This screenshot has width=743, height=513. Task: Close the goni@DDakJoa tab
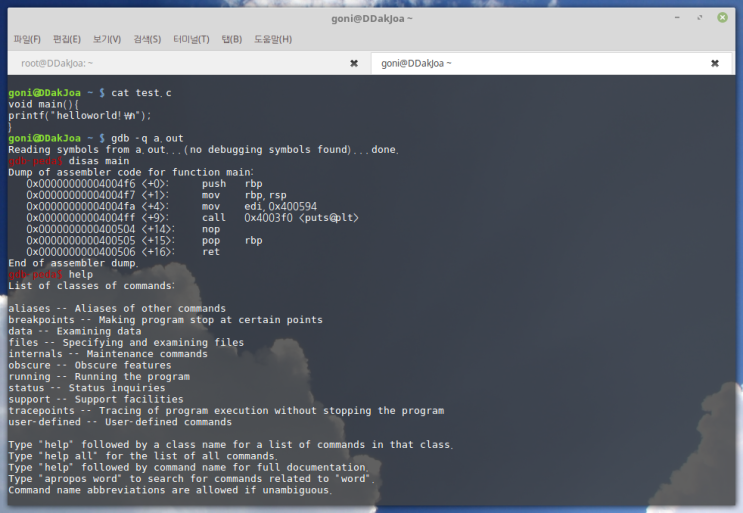click(714, 63)
